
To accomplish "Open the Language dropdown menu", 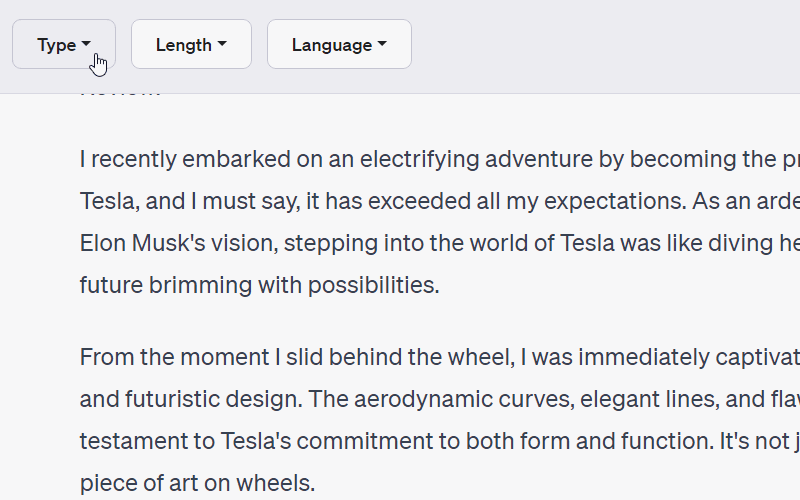I will tap(339, 45).
